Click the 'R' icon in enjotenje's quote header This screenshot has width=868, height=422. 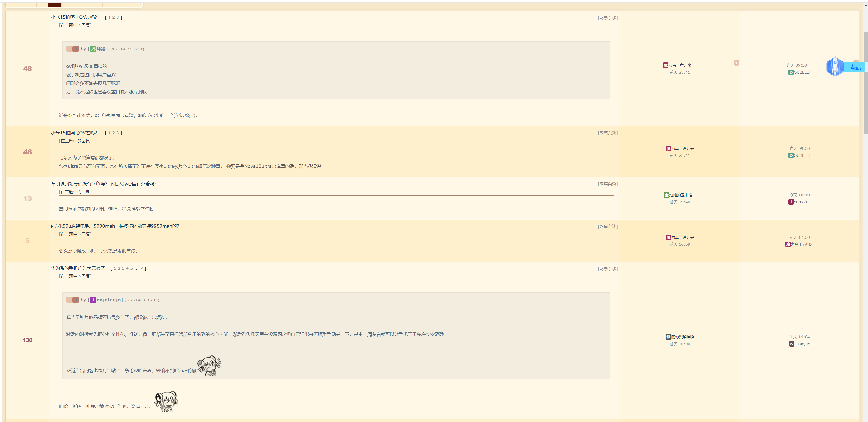(x=76, y=300)
